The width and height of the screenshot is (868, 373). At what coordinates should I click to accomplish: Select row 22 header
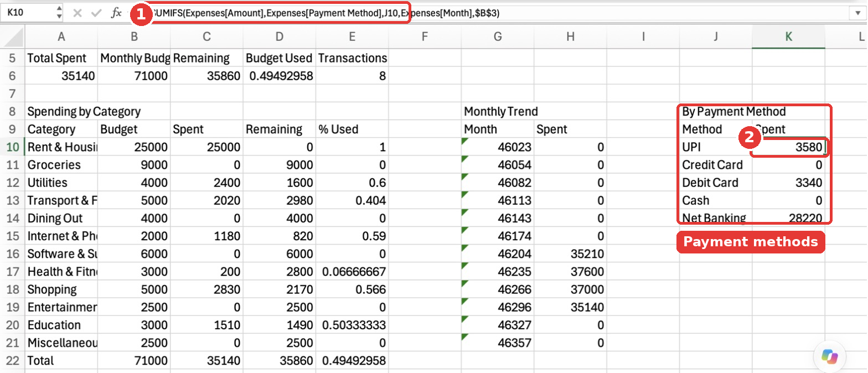[x=12, y=360]
